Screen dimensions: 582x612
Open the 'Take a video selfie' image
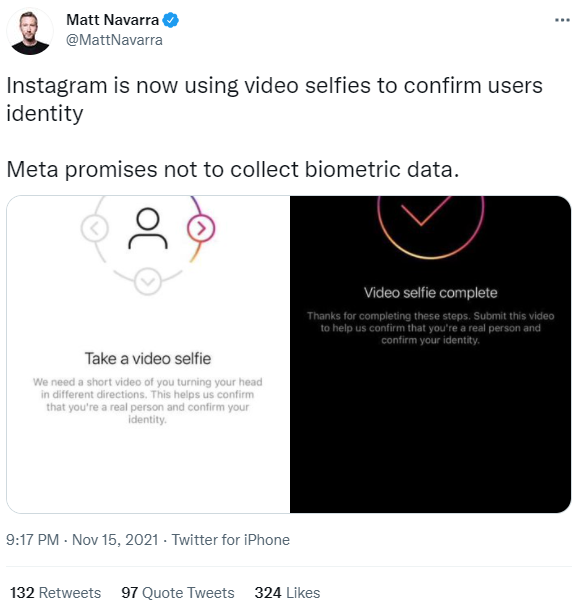coord(148,354)
